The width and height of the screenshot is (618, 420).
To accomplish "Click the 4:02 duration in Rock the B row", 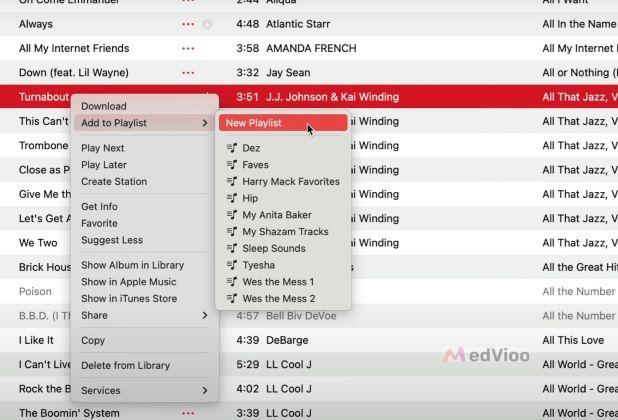I will 248,389.
